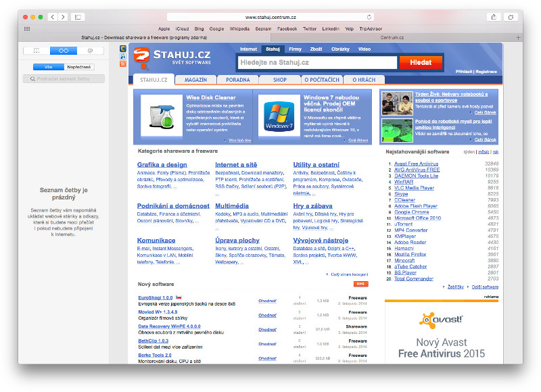Open Total Commander in top list
Image resolution: width=541 pixels, height=392 pixels.
coord(414,278)
